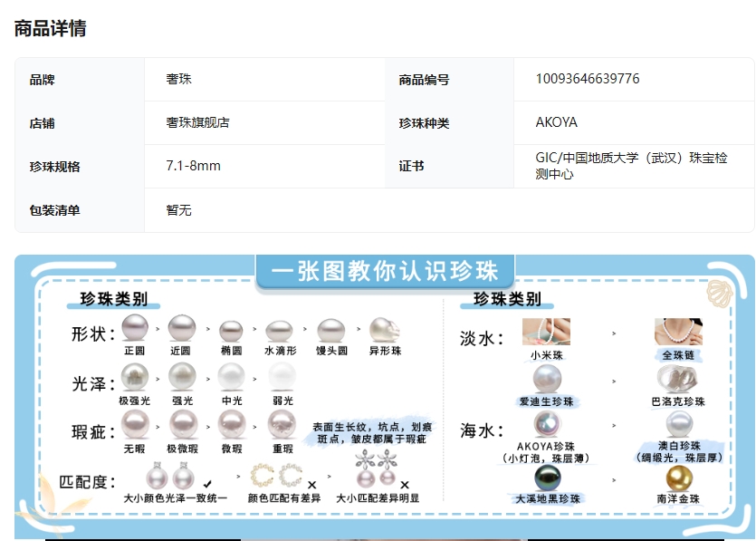This screenshot has width=756, height=541.
Task: Click the 大溪地黑珍珠 black pearl image
Action: pyautogui.click(x=547, y=478)
